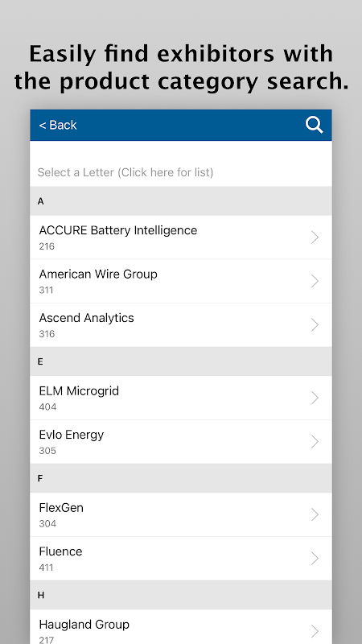Screen dimensions: 362x644
Task: View the Ascend Analytics listing
Action: coord(180,325)
